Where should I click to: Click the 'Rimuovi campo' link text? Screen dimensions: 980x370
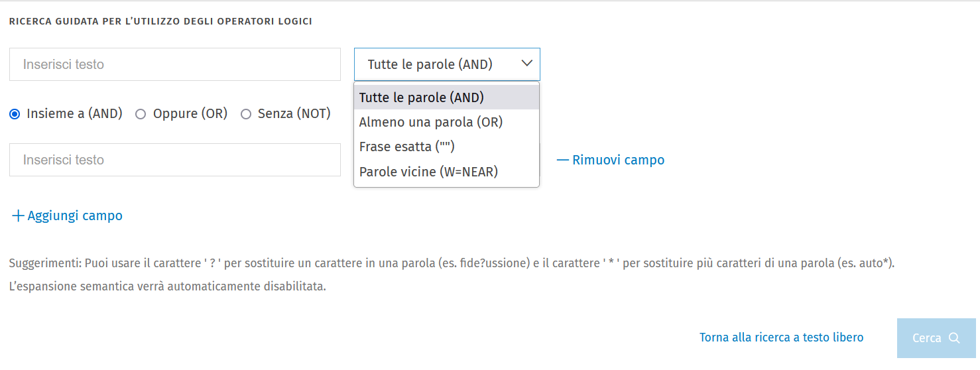point(618,160)
